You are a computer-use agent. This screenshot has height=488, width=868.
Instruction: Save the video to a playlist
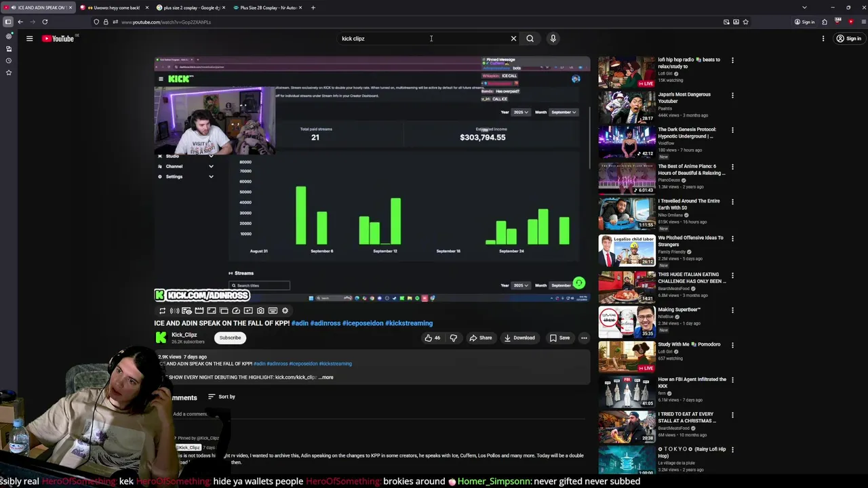point(559,338)
